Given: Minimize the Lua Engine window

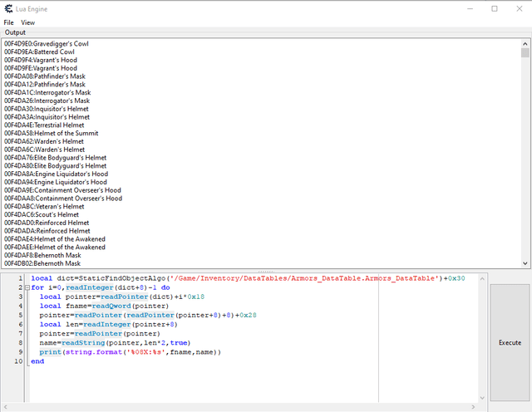Looking at the screenshot, I should click(470, 9).
